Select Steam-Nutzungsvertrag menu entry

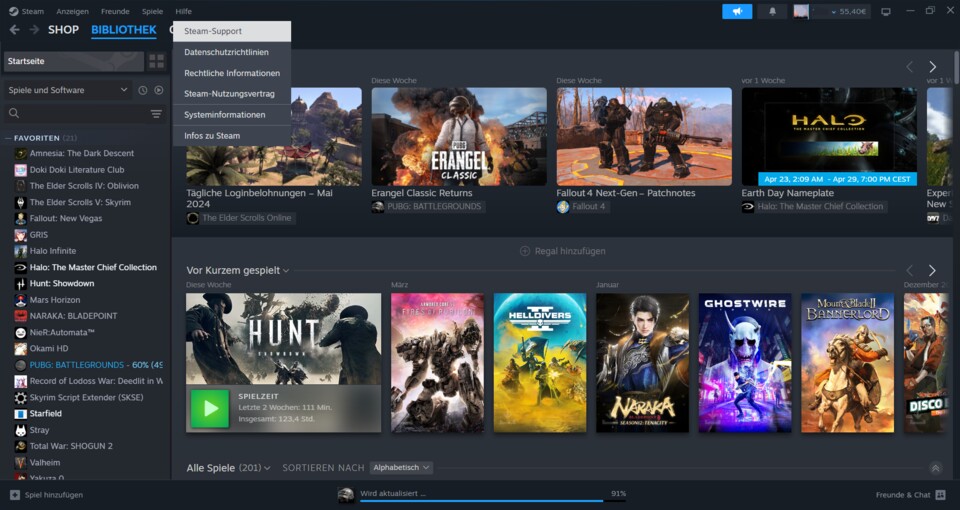pyautogui.click(x=232, y=94)
